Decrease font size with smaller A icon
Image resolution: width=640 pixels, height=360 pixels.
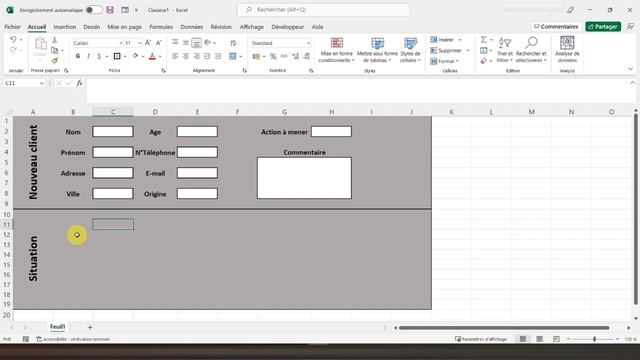coord(159,43)
